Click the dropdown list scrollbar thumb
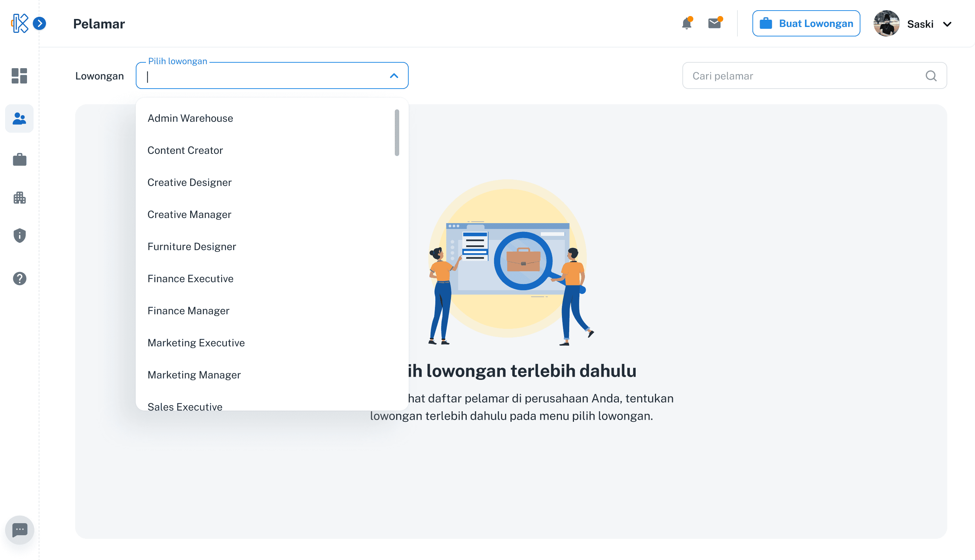Screen dimensions: 975x560 click(x=397, y=133)
